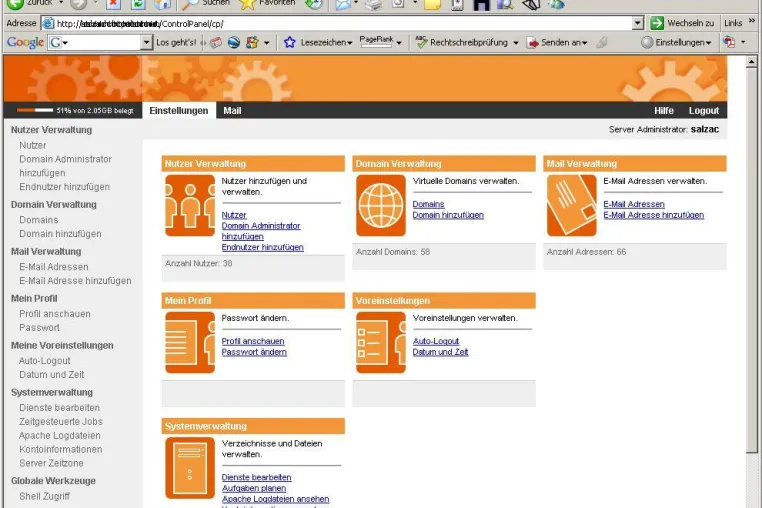Click the Los geht's search button
Image resolution: width=762 pixels, height=508 pixels.
176,42
